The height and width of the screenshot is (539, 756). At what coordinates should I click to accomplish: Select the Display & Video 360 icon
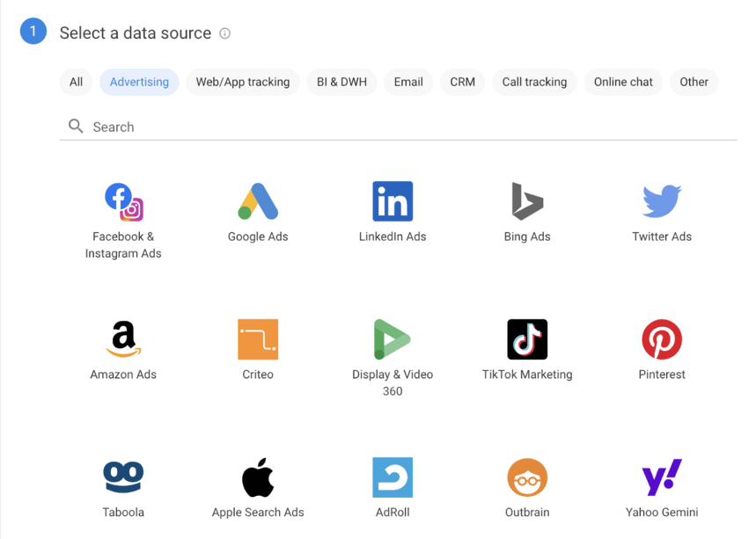[x=393, y=339]
